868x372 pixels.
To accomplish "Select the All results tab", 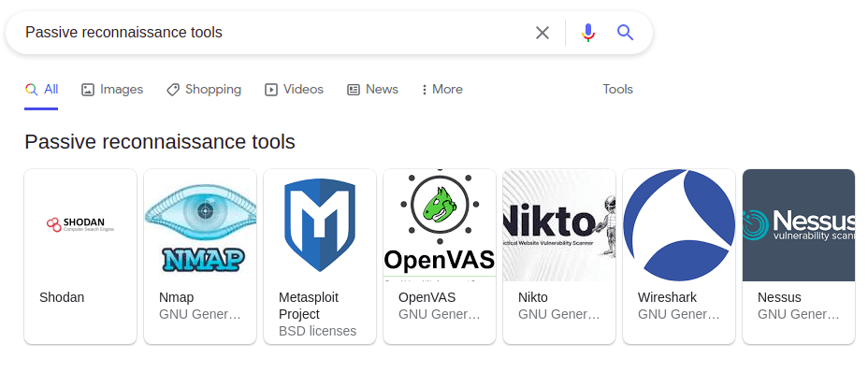I will (x=41, y=90).
